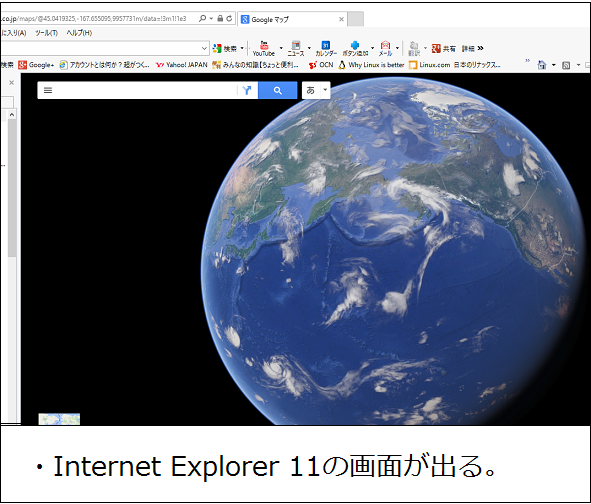Expand the YouTube button dropdown arrow

281,48
